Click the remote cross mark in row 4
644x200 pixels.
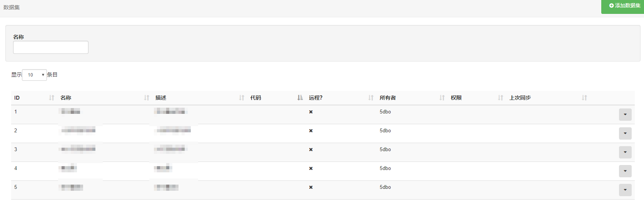coord(311,168)
